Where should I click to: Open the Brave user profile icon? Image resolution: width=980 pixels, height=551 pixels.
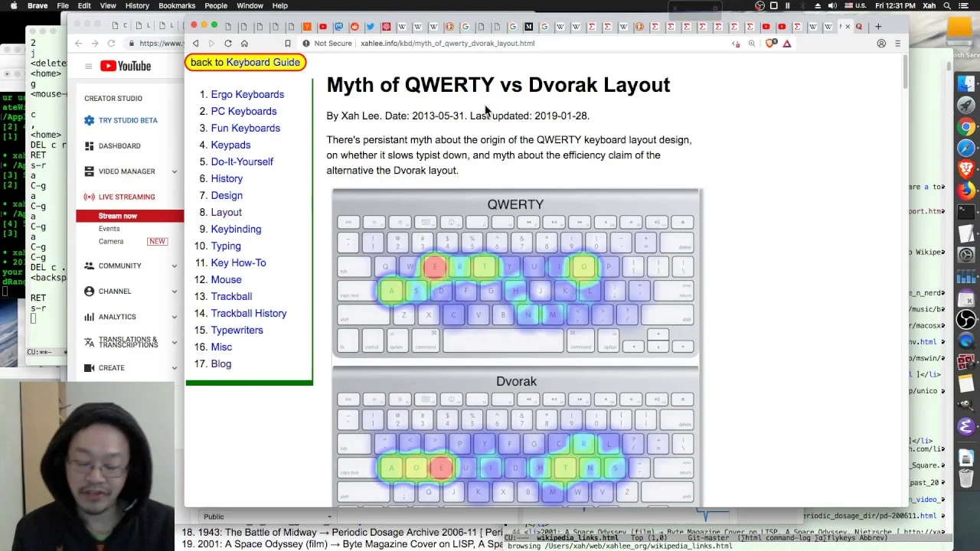pyautogui.click(x=881, y=44)
